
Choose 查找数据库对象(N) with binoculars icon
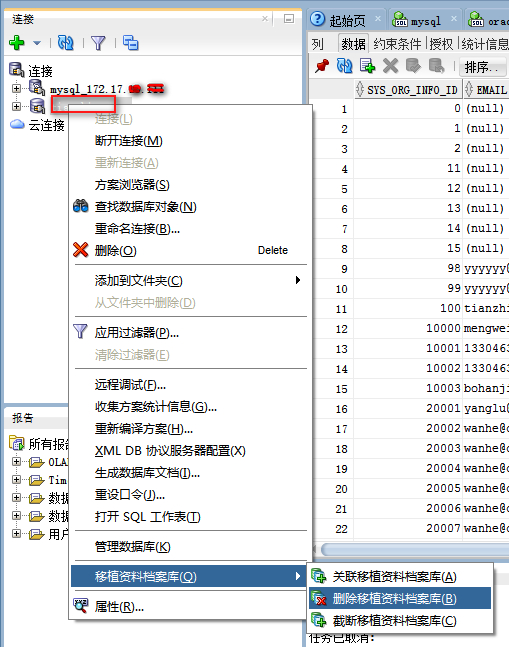(146, 206)
